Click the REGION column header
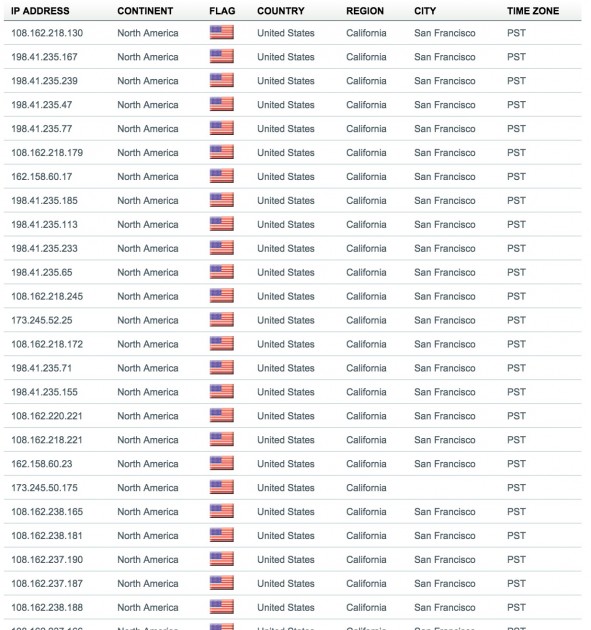This screenshot has width=591, height=630. 365,11
